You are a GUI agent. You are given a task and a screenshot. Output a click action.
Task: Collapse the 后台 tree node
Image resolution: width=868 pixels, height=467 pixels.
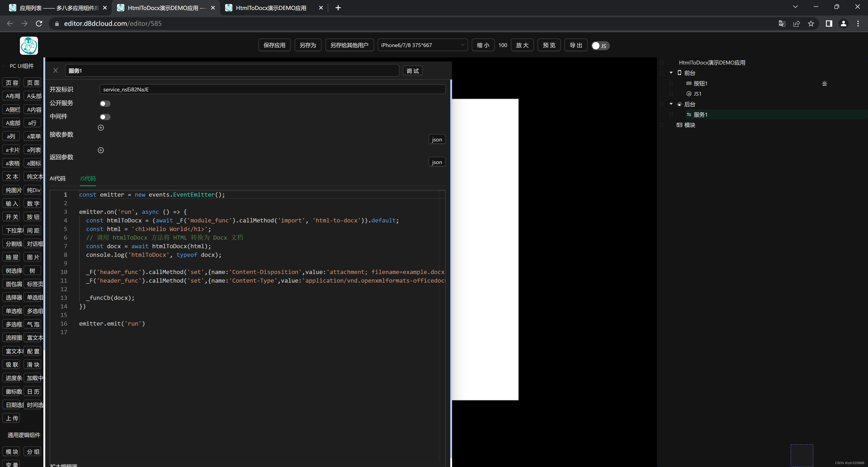point(671,104)
